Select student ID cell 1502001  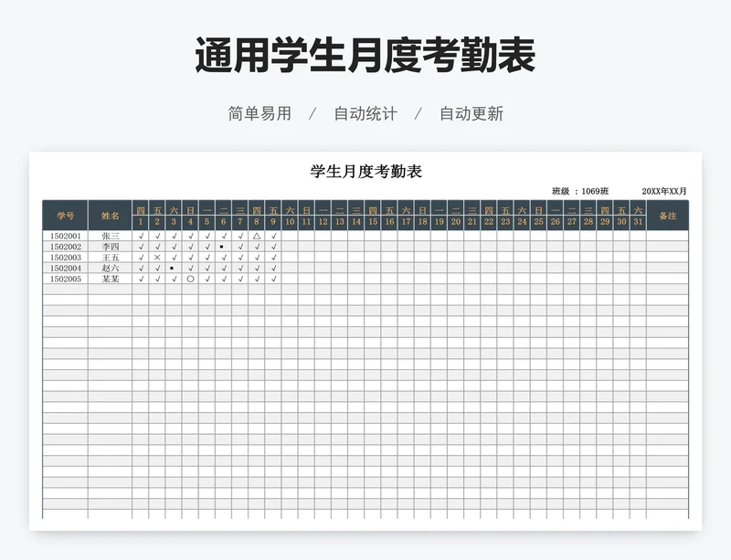click(x=65, y=236)
